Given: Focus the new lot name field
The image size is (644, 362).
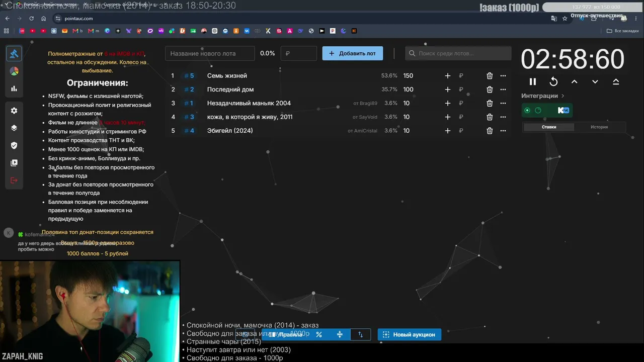Looking at the screenshot, I should tap(210, 53).
